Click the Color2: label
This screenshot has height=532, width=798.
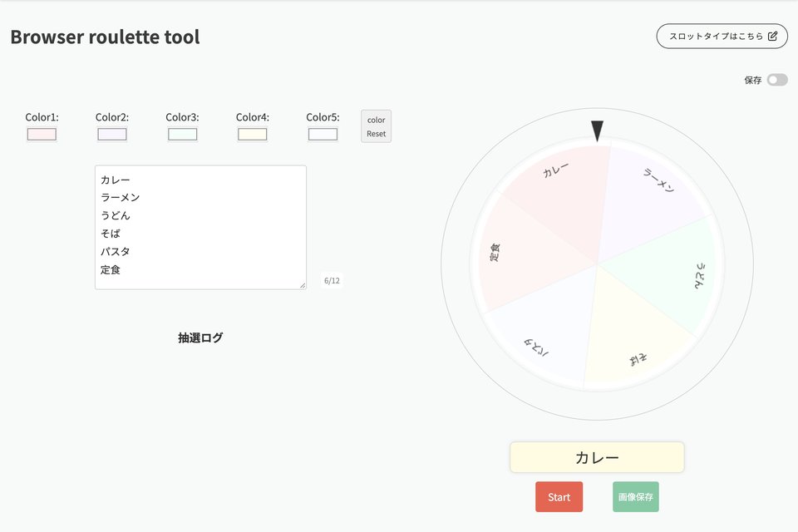[x=112, y=117]
